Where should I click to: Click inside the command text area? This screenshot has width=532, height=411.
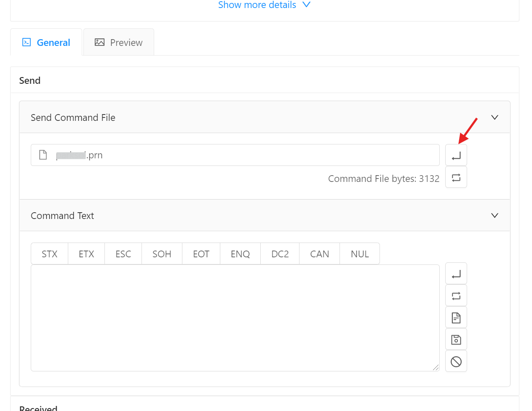235,318
